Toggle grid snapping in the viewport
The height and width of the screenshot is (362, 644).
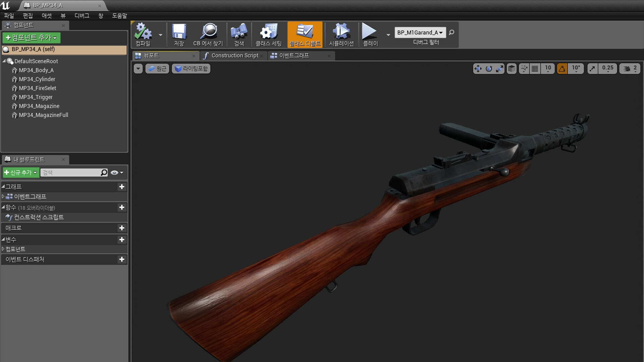[535, 68]
